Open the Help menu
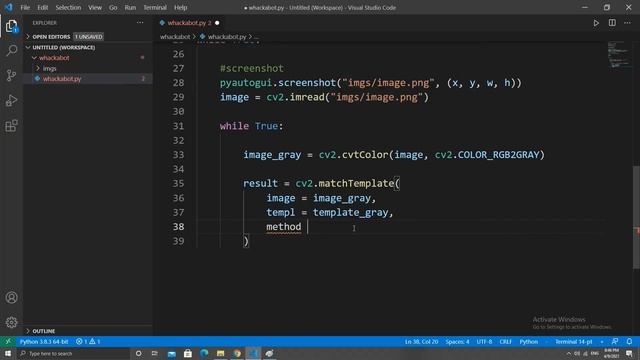 pyautogui.click(x=180, y=7)
